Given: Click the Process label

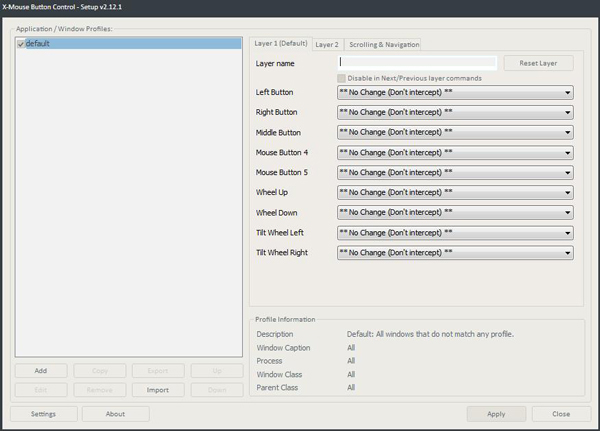Looking at the screenshot, I should coord(269,361).
